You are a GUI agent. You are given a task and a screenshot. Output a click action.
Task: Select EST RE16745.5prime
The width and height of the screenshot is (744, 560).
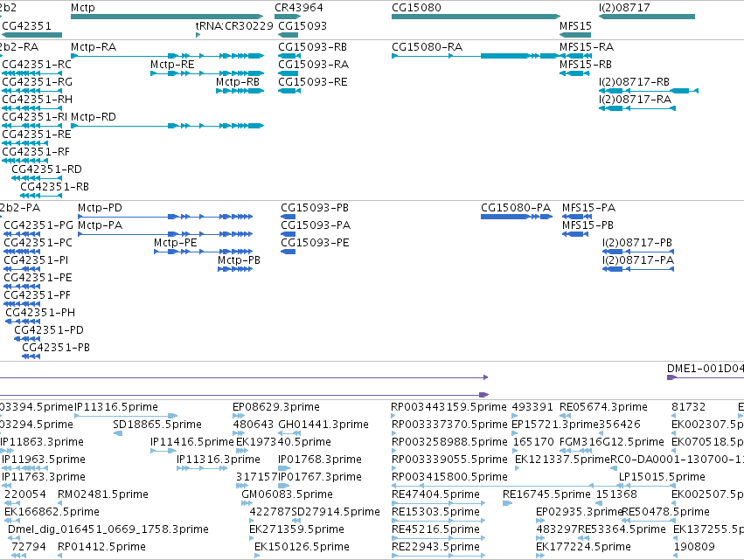pos(546,494)
